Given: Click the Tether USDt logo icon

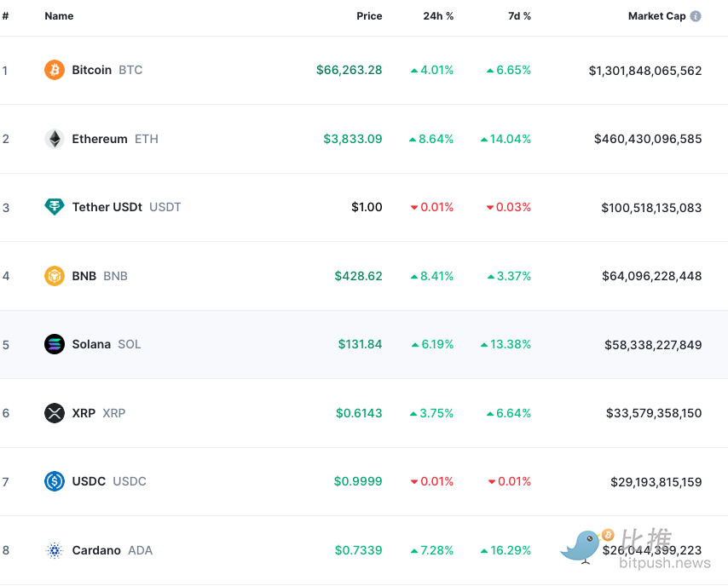Looking at the screenshot, I should tap(55, 207).
